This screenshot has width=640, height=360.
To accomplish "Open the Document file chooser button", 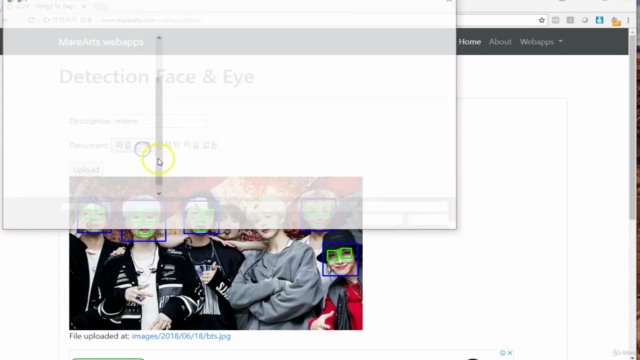I will pos(132,145).
